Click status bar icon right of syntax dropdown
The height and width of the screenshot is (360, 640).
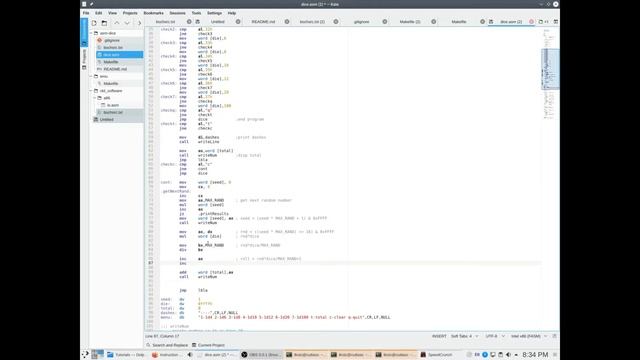tap(554, 336)
